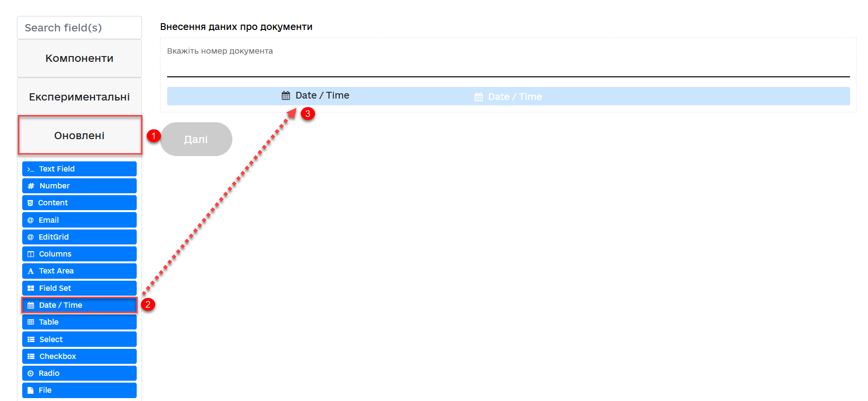Click the Checkbox component icon
The width and height of the screenshot is (868, 401).
(31, 357)
